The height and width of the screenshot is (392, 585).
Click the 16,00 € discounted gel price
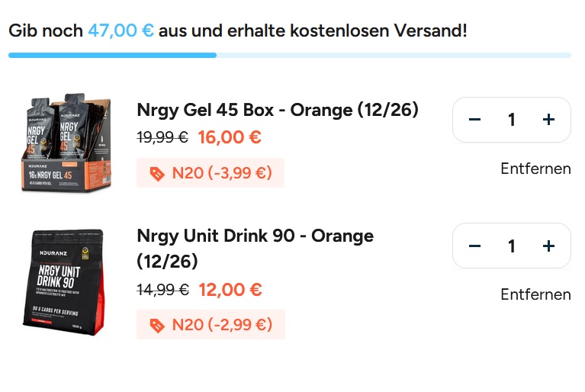230,138
